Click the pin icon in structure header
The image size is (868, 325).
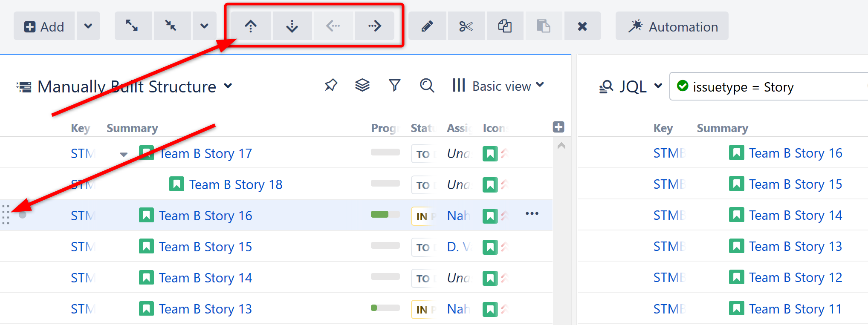click(x=331, y=86)
